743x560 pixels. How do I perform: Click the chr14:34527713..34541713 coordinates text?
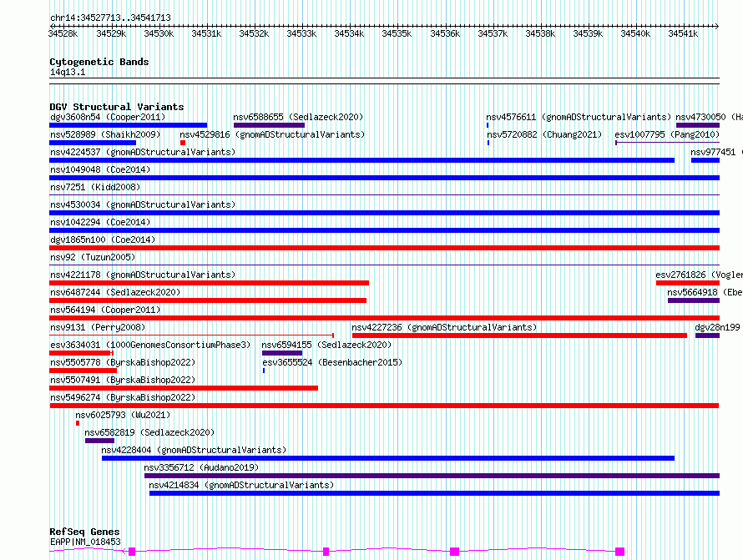point(110,18)
